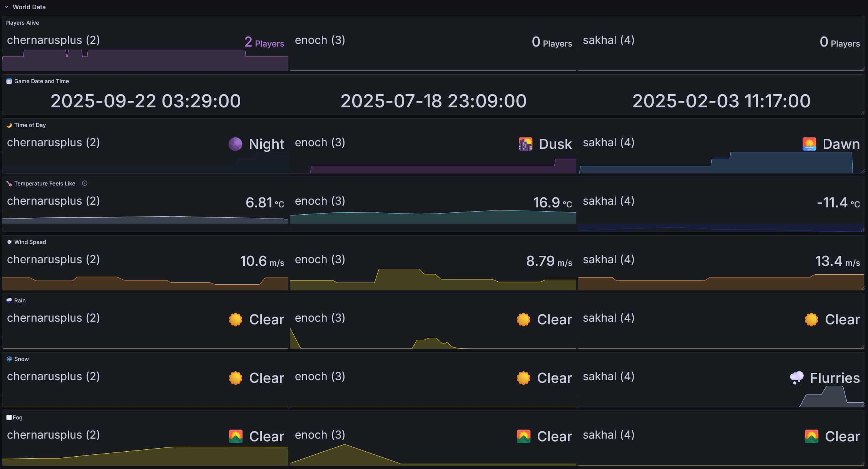Click the calendar icon beside Game Date
Screen dimensions: 868x469
9,81
